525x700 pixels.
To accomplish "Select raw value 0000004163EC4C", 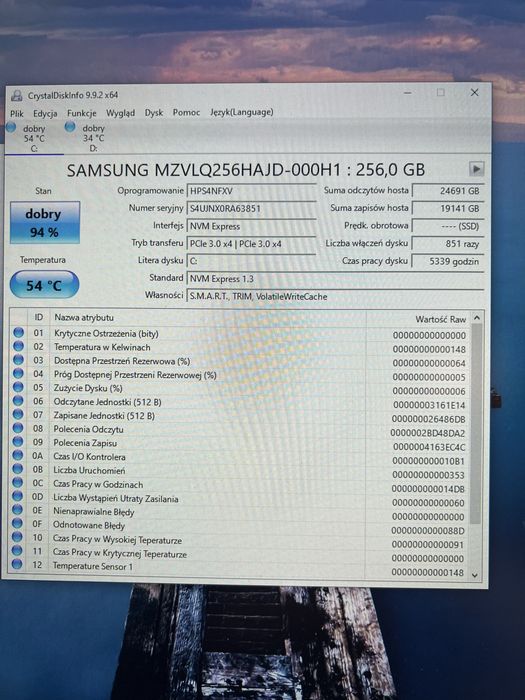I will click(429, 447).
